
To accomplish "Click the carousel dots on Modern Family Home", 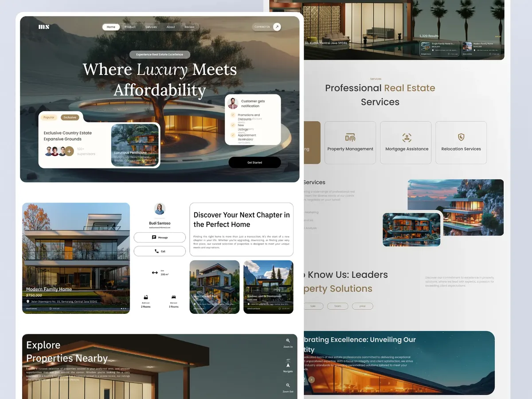I will coord(123,308).
